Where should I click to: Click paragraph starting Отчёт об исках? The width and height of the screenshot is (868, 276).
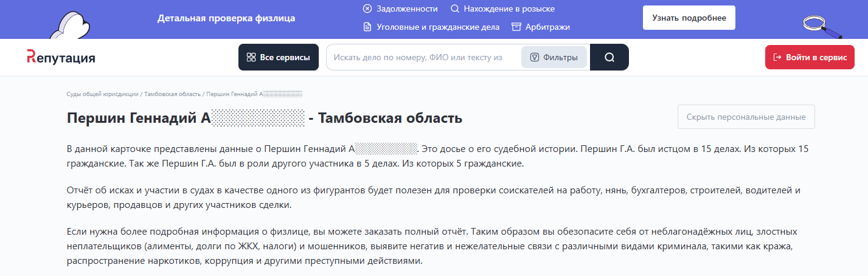pos(434,198)
